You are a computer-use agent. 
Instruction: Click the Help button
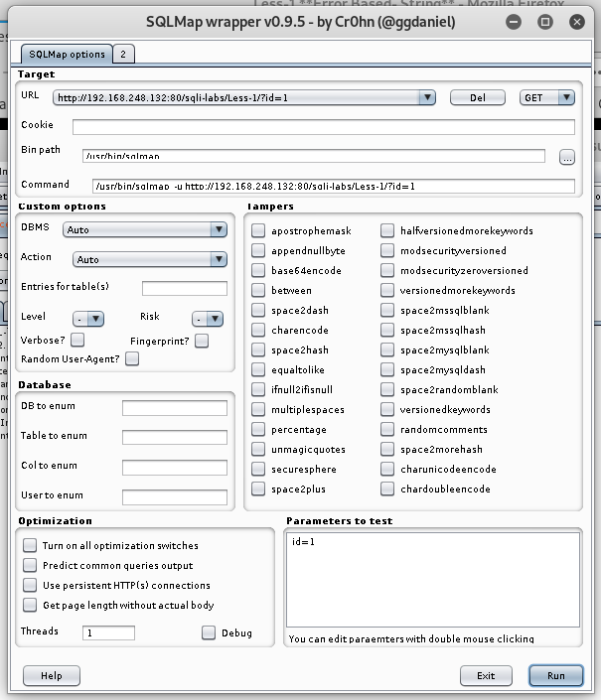[x=52, y=675]
